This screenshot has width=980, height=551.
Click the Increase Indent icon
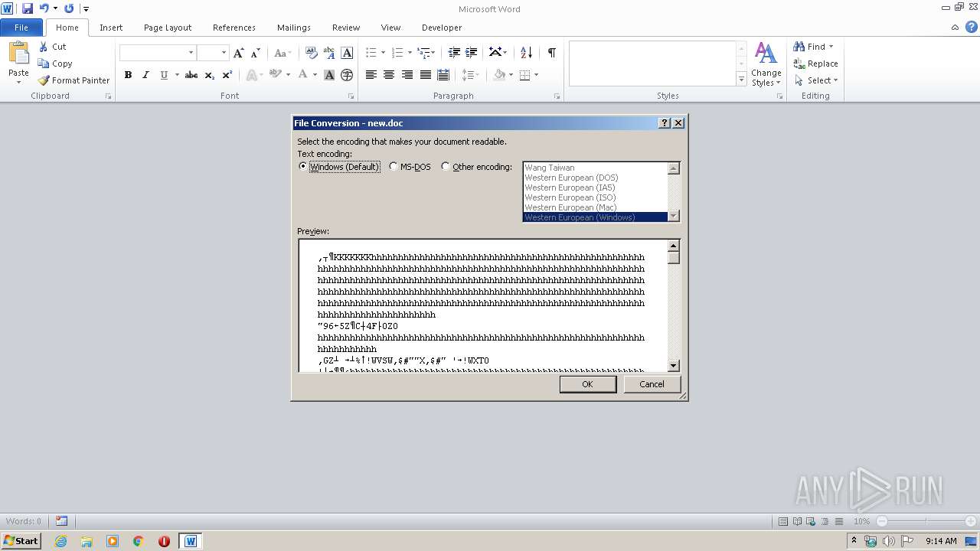tap(472, 53)
